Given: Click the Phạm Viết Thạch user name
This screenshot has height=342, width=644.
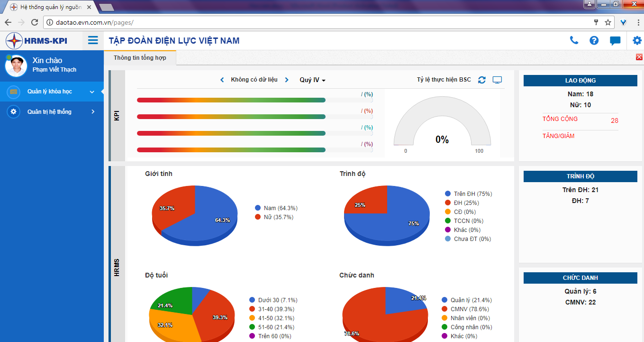Looking at the screenshot, I should click(54, 70).
